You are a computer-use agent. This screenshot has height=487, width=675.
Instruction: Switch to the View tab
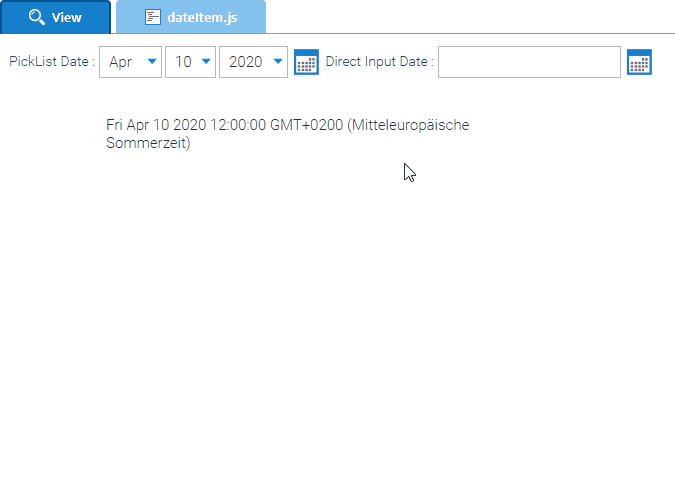click(56, 17)
